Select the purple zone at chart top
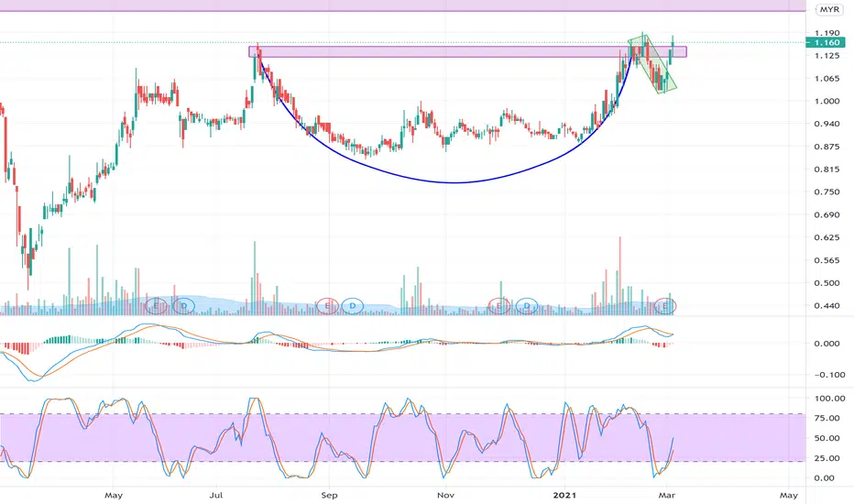 (402, 5)
